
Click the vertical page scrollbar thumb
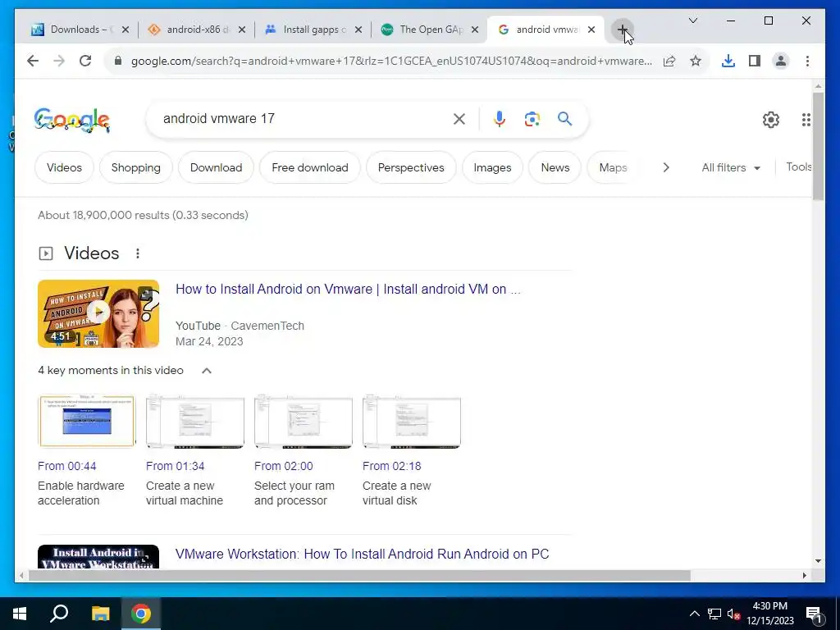point(818,146)
